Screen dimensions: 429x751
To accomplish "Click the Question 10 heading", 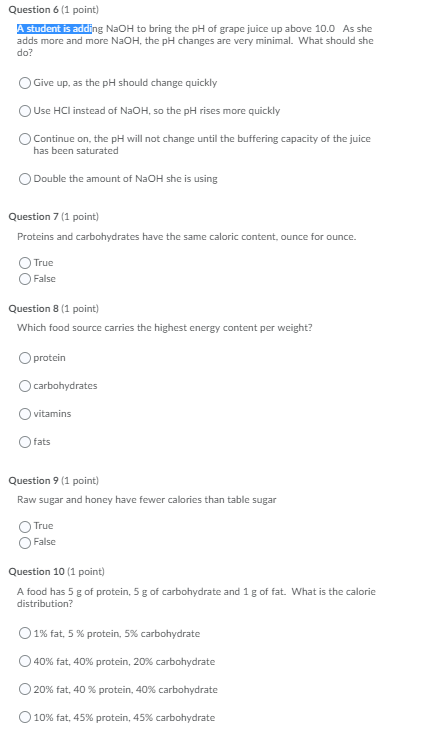I will 56,572.
